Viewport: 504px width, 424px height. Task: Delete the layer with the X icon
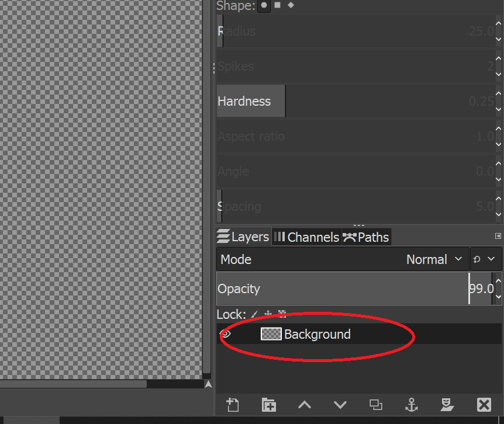click(484, 405)
